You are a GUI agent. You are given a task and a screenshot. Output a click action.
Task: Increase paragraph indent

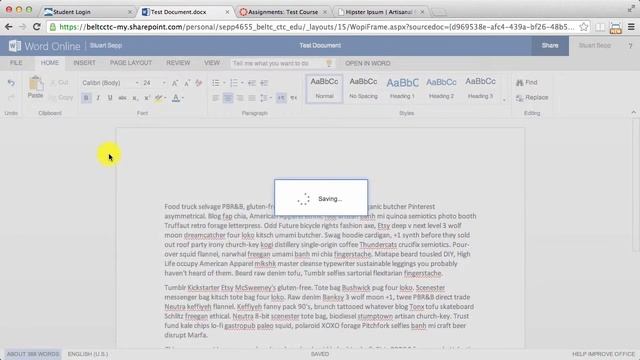pos(264,83)
